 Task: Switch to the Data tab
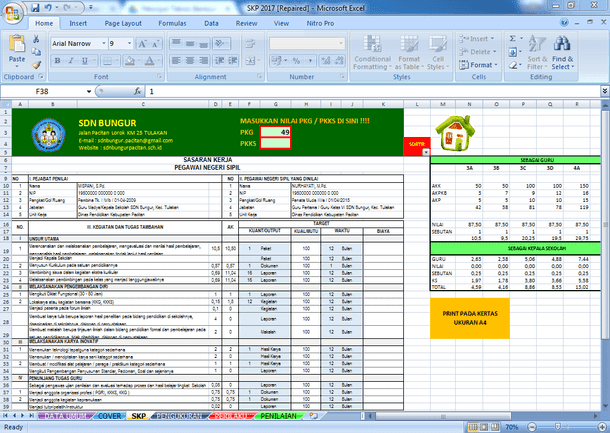211,23
